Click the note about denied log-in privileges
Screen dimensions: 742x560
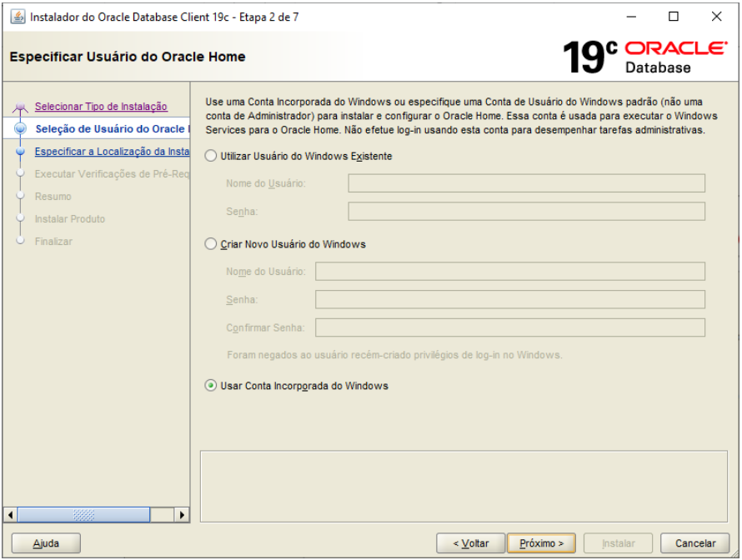click(x=394, y=355)
